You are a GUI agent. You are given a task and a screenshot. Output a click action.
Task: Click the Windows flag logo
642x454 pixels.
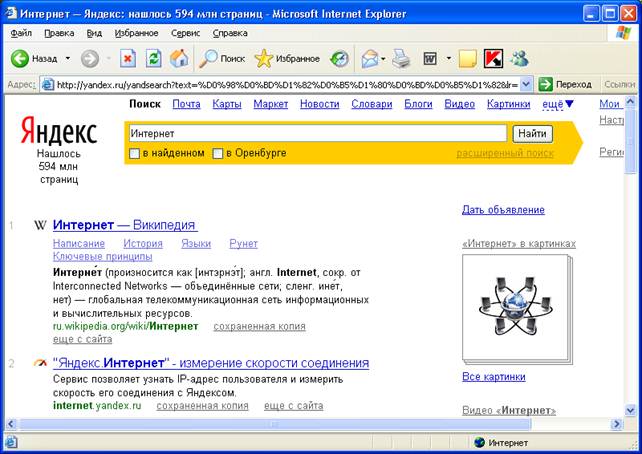(624, 33)
